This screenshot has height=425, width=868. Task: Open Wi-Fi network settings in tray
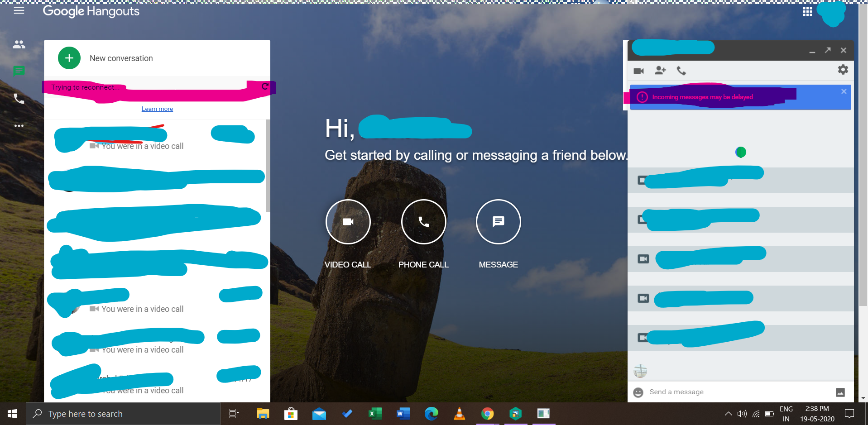point(756,414)
